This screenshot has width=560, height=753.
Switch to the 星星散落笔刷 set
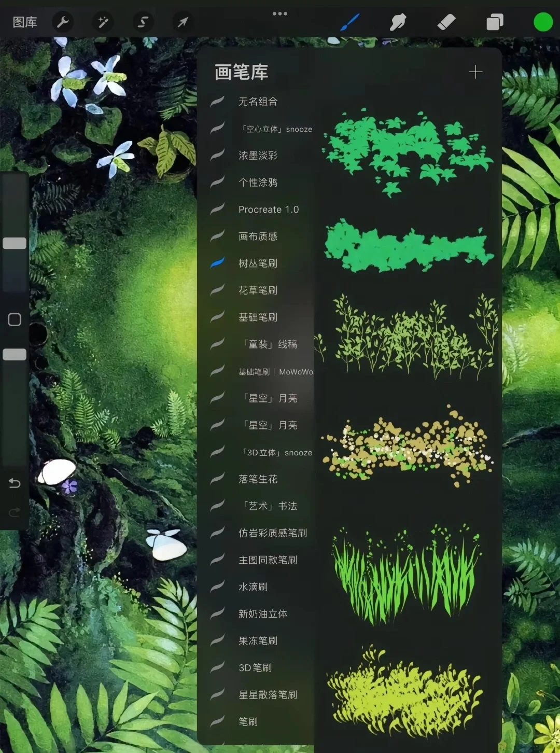[268, 695]
